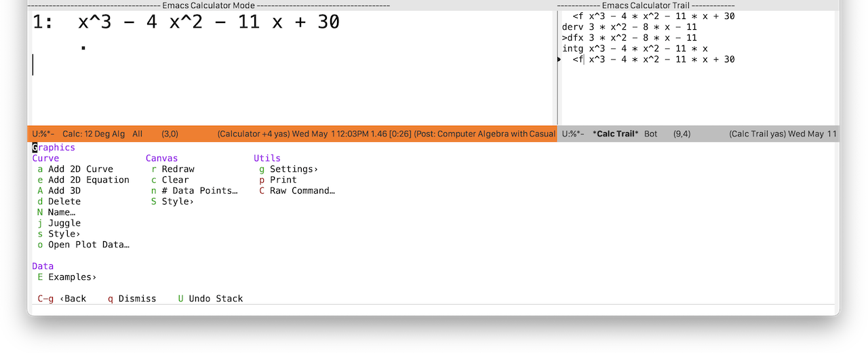Screen dimensions: 868x353
Task: Select trail line derv 3 * x^2 - 8 * x - 11
Action: (629, 27)
